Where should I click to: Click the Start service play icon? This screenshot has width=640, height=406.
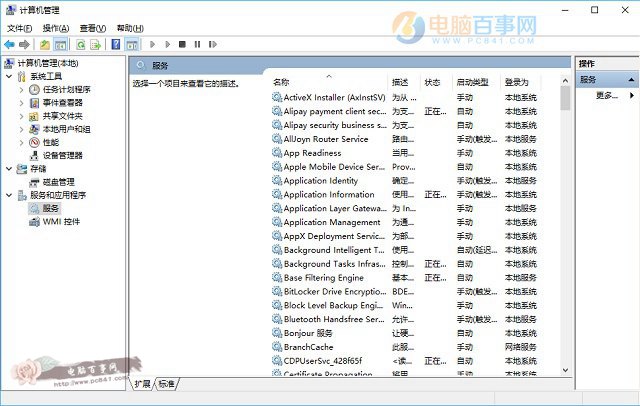(x=152, y=44)
